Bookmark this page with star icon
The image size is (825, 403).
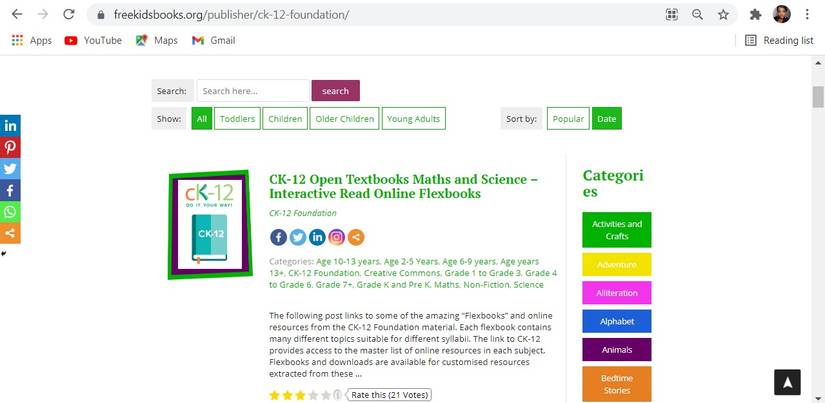point(723,15)
